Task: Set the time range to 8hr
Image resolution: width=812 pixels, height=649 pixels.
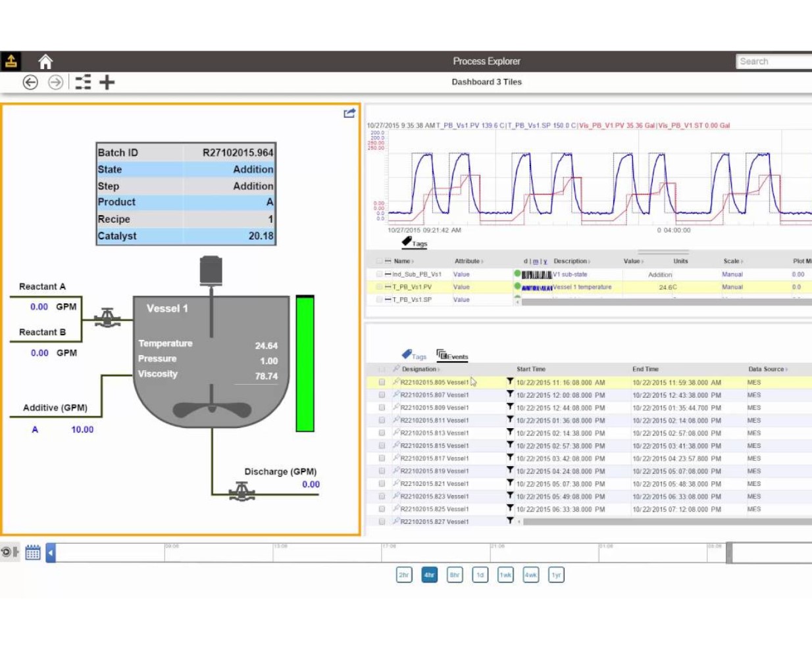Action: [455, 575]
